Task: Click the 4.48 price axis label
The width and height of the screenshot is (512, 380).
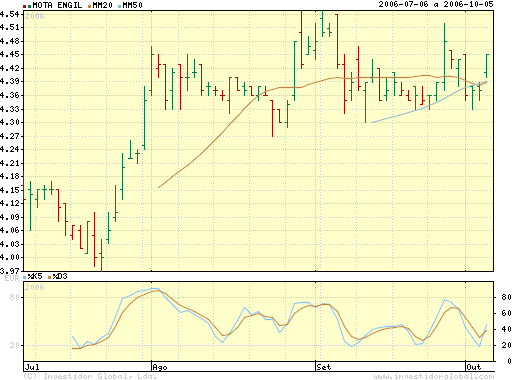Action: (9, 42)
